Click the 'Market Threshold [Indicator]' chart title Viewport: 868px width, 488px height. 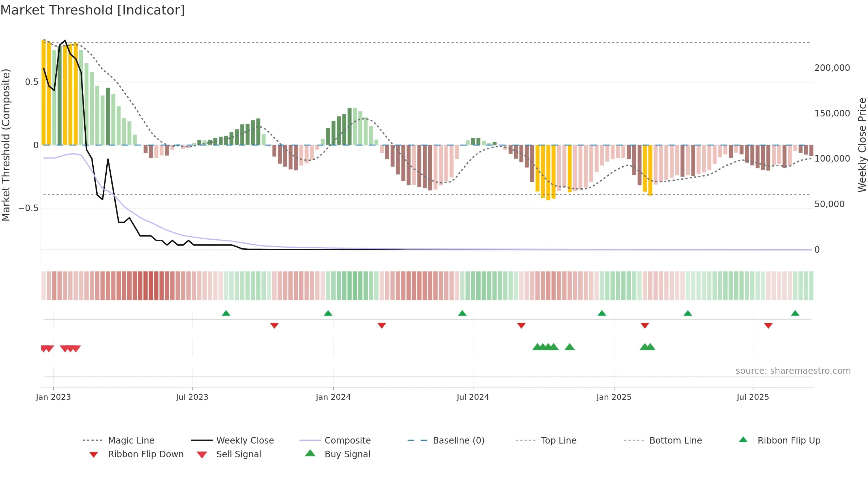tap(93, 10)
